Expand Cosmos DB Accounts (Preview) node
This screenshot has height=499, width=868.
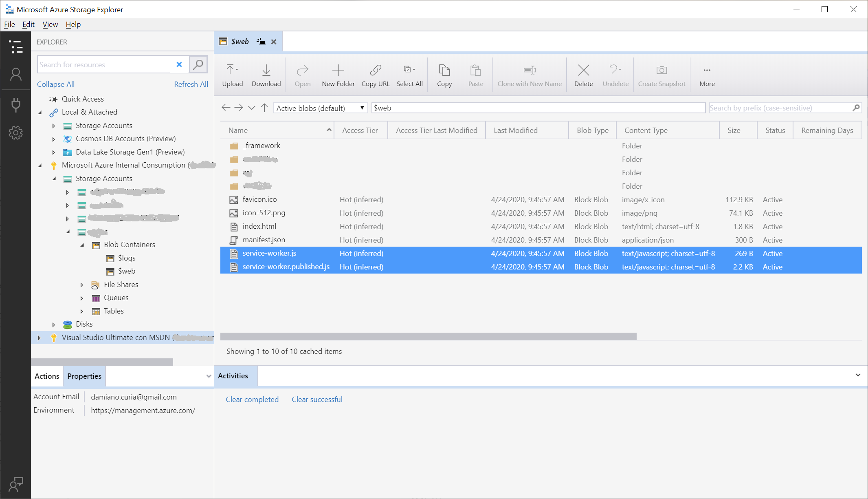[x=53, y=139]
